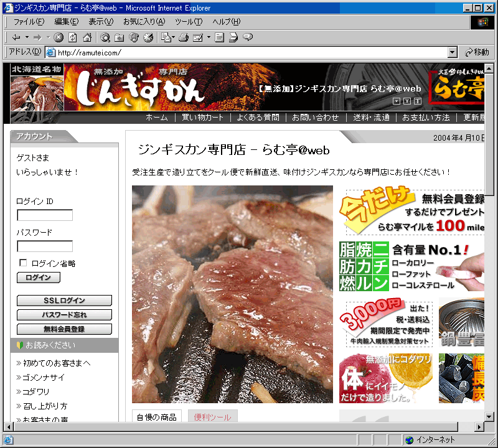Screen dimensions: 498x448
Task: Open the お問い合わせ navigation link
Action: tap(316, 118)
